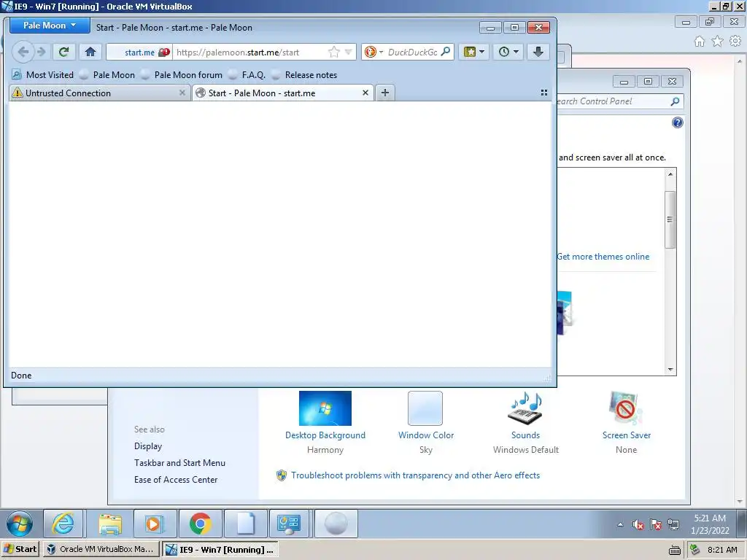747x560 pixels.
Task: Open IE tools gear icon
Action: click(735, 42)
